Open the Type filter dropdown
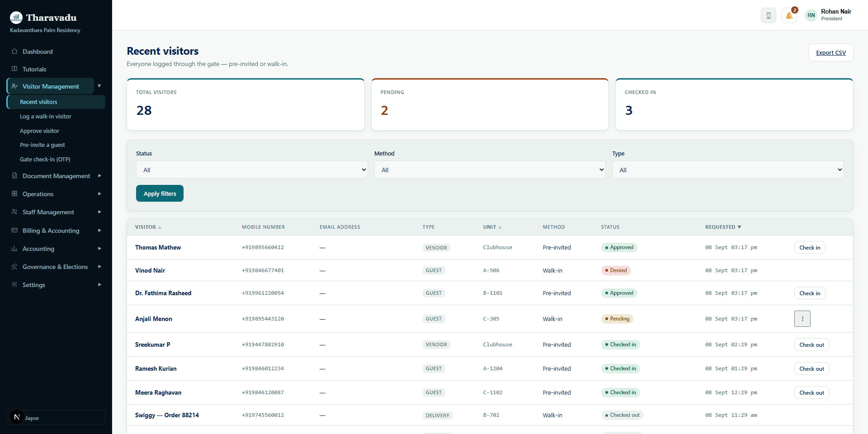This screenshot has height=434, width=868. pos(728,170)
